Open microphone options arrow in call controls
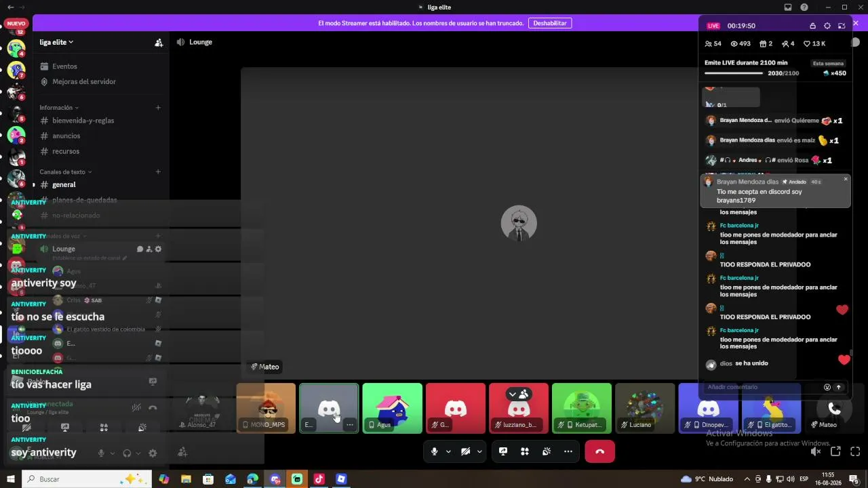This screenshot has height=488, width=868. coord(448,451)
